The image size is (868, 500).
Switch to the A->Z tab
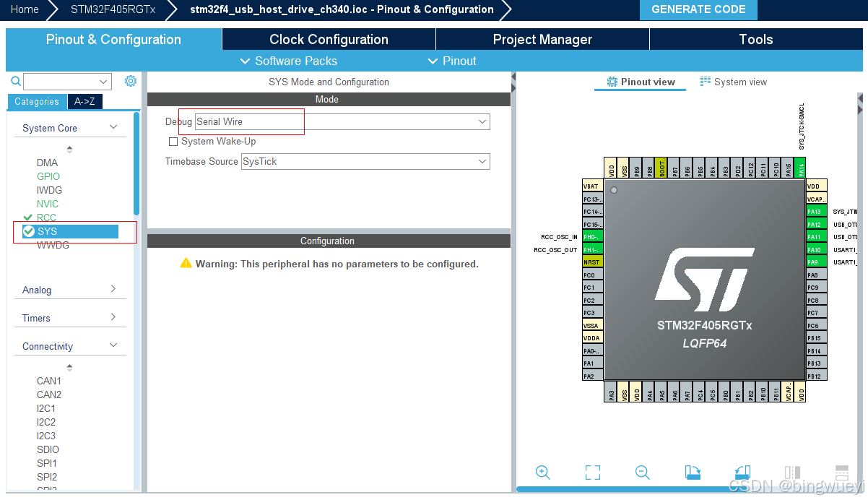(84, 102)
